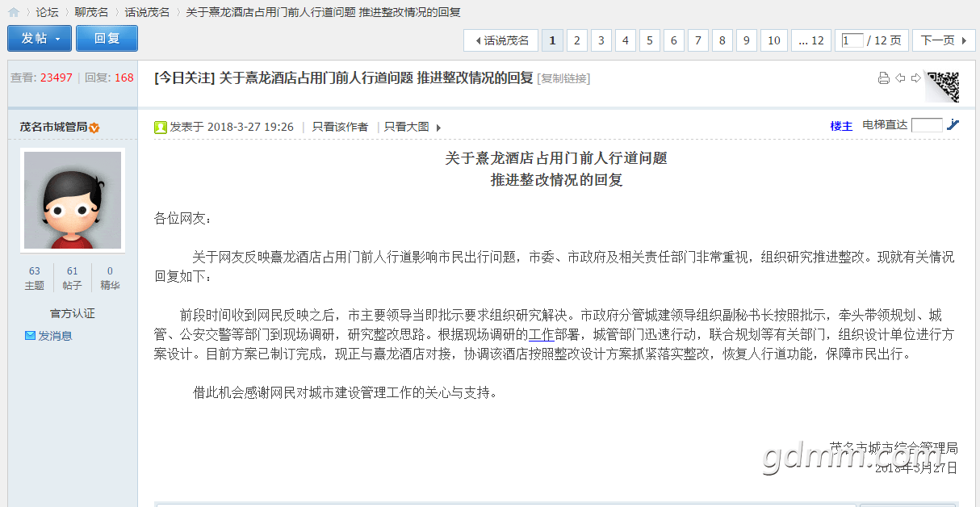Click the green poster icon before 发表于
The width and height of the screenshot is (980, 507).
pos(161,127)
